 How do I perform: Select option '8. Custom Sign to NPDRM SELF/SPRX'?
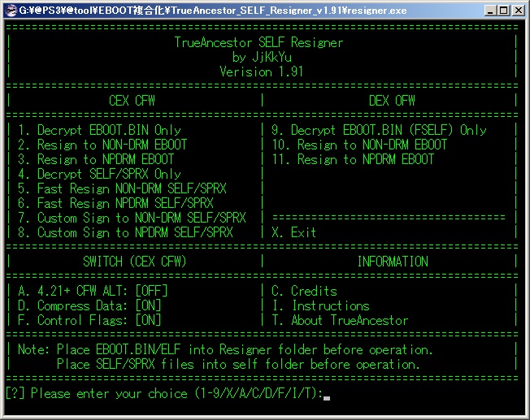[125, 232]
